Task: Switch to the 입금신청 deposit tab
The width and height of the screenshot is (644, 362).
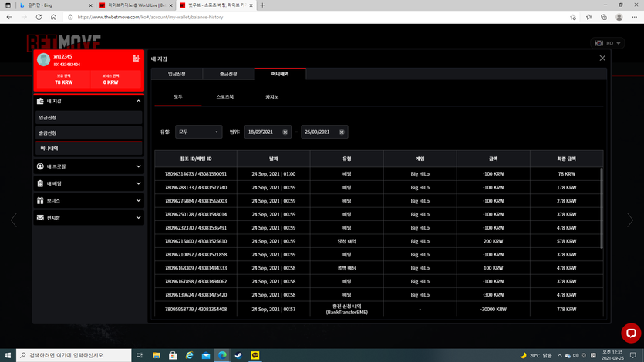Action: pos(177,74)
